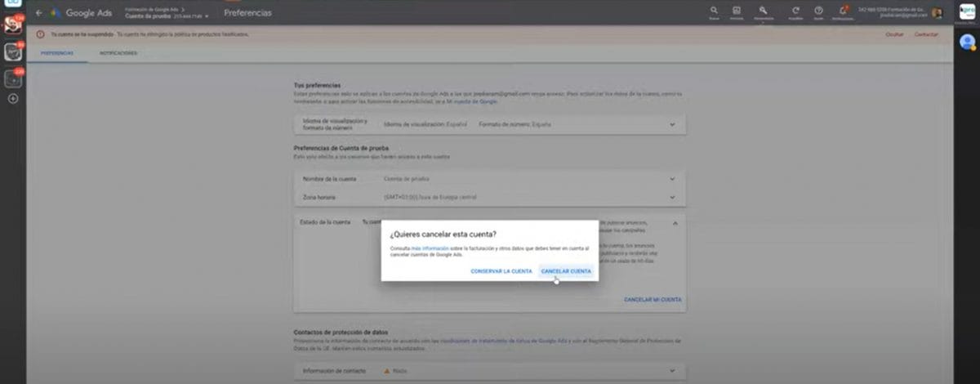Open the tools wrench icon
The height and width of the screenshot is (384, 980).
[763, 11]
